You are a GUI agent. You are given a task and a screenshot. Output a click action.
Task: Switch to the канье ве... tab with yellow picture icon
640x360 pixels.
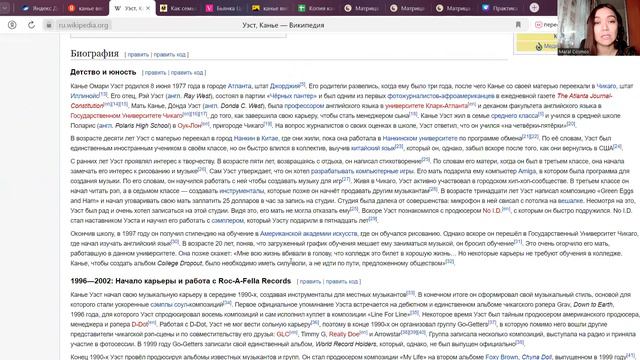point(270,8)
